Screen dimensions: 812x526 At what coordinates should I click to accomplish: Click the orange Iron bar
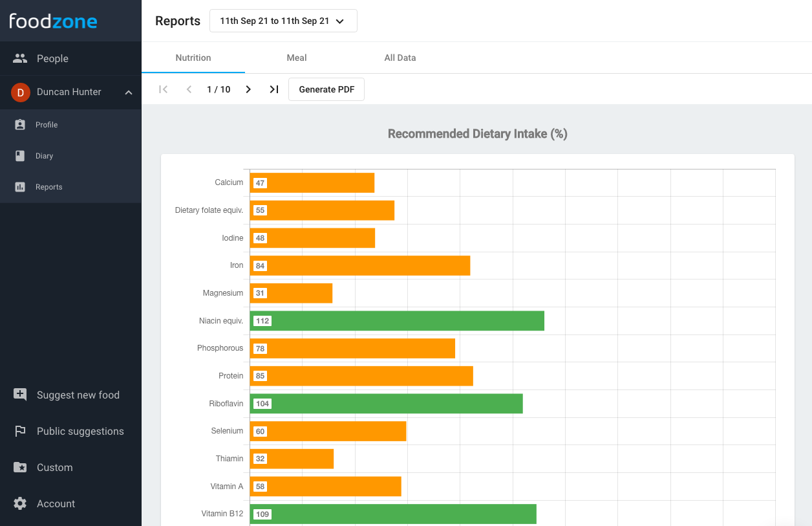tap(360, 266)
